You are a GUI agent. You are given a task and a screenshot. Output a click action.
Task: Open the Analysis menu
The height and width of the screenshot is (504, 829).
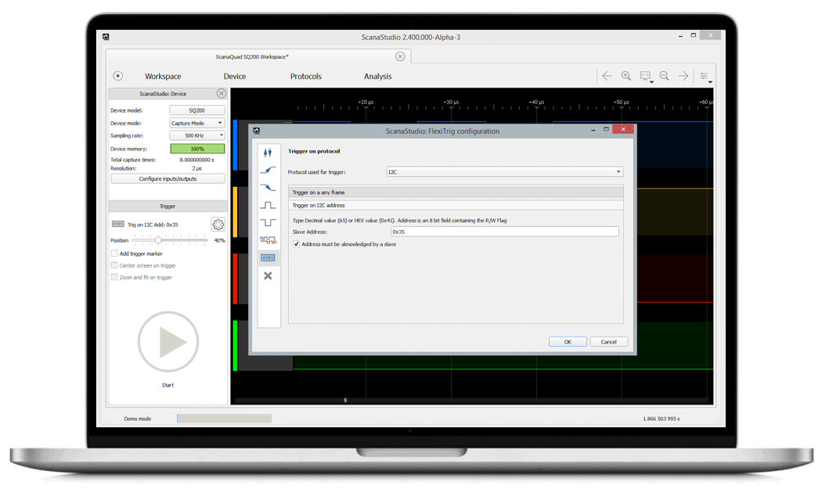pyautogui.click(x=377, y=77)
